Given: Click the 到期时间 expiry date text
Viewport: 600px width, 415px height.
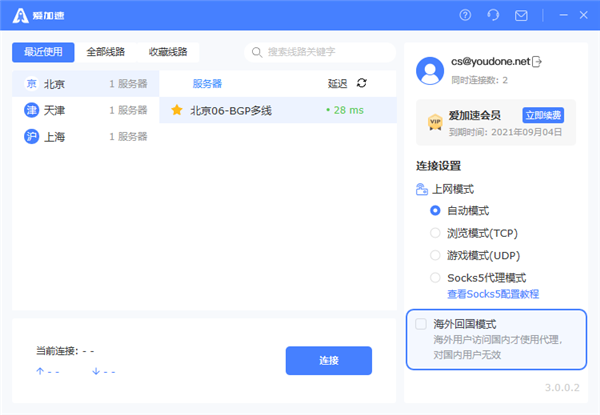Looking at the screenshot, I should point(505,132).
